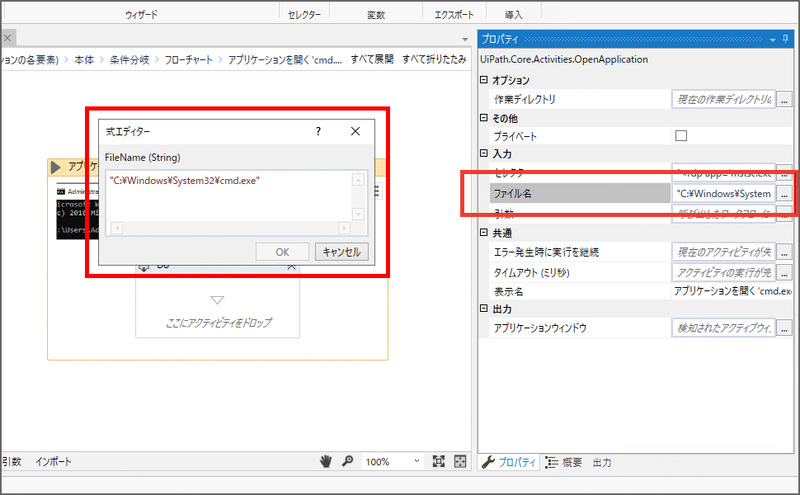The width and height of the screenshot is (800, 495).
Task: Click the エクスポート ribbon group label
Action: 454,15
